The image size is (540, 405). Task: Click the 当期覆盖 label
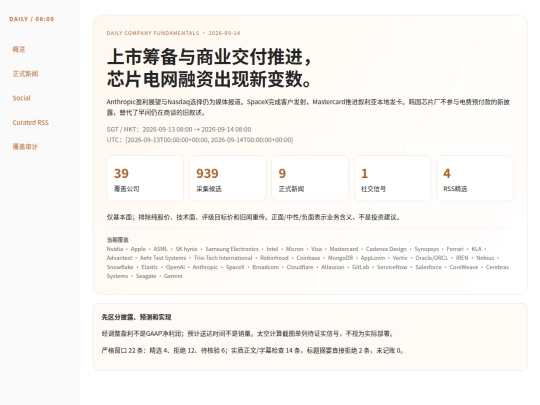(x=117, y=240)
